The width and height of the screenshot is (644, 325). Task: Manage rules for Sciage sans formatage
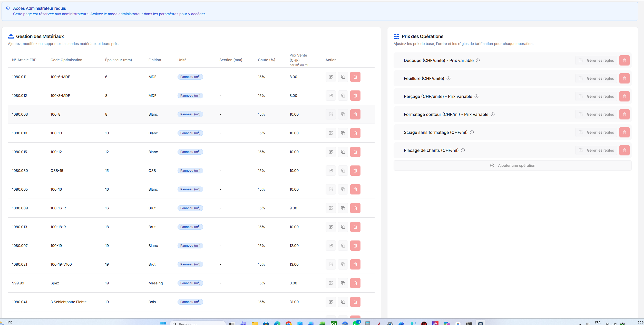coord(596,132)
